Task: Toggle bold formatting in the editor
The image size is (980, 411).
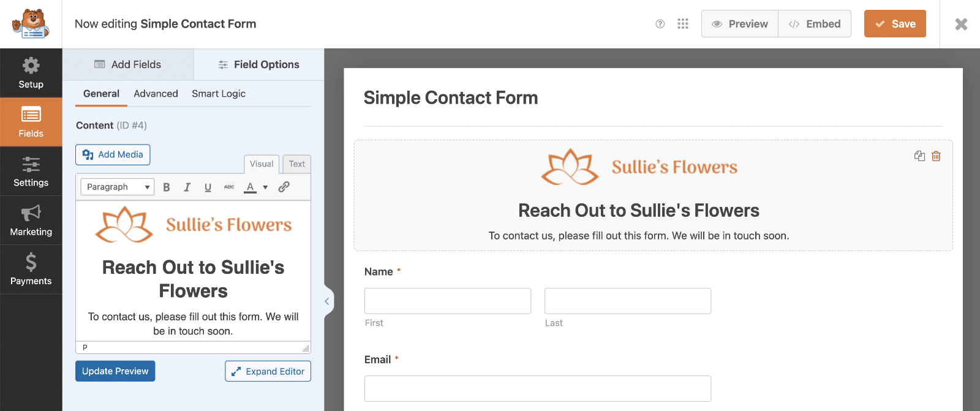Action: (166, 187)
